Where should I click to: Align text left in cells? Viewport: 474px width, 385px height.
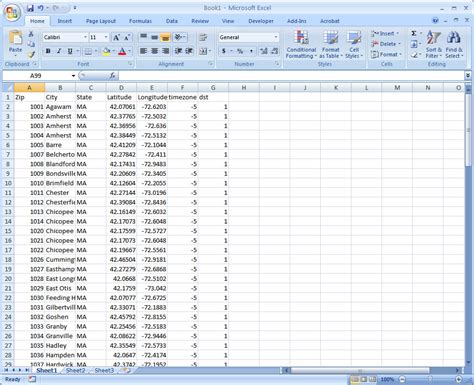coord(143,51)
